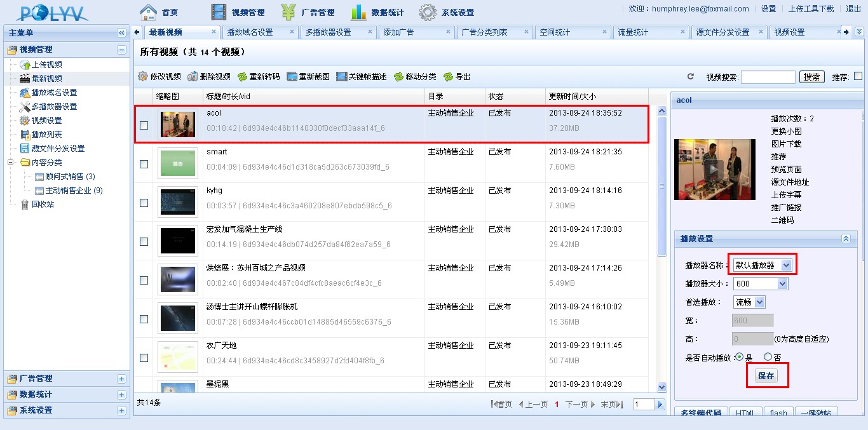
Task: Click the 重新转码 re-transcode icon
Action: (x=242, y=77)
